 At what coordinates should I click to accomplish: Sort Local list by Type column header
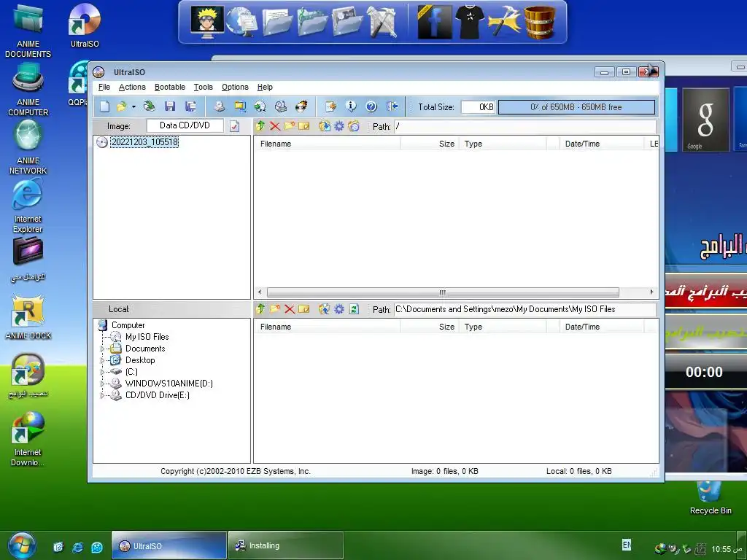point(502,327)
